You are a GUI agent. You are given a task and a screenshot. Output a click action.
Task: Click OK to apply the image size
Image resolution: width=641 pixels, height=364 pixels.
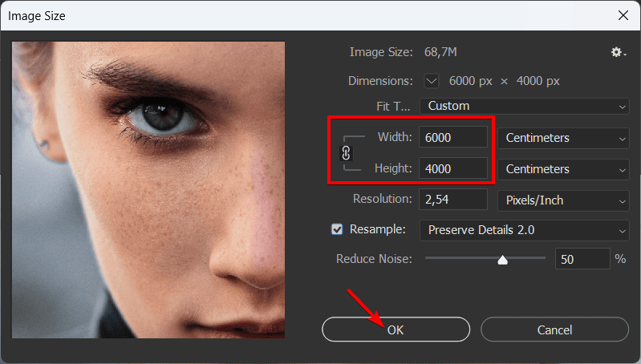396,330
